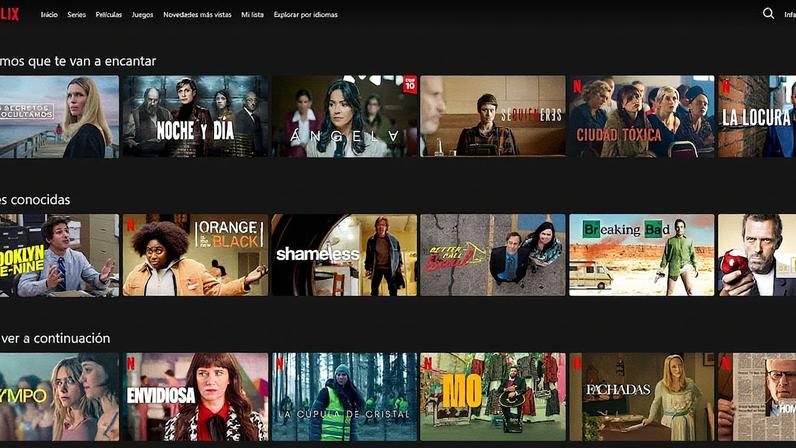The width and height of the screenshot is (796, 448).
Task: Select the La Locura thumbnail
Action: (757, 116)
